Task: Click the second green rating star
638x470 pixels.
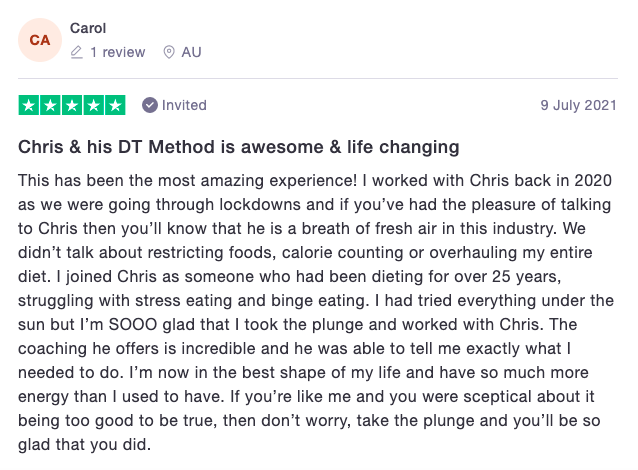Action: [51, 105]
